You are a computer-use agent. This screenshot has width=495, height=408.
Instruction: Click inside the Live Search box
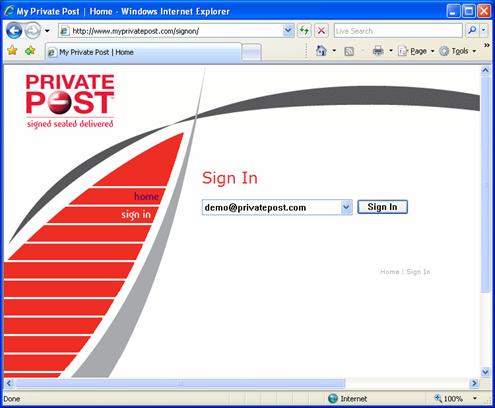[x=398, y=31]
